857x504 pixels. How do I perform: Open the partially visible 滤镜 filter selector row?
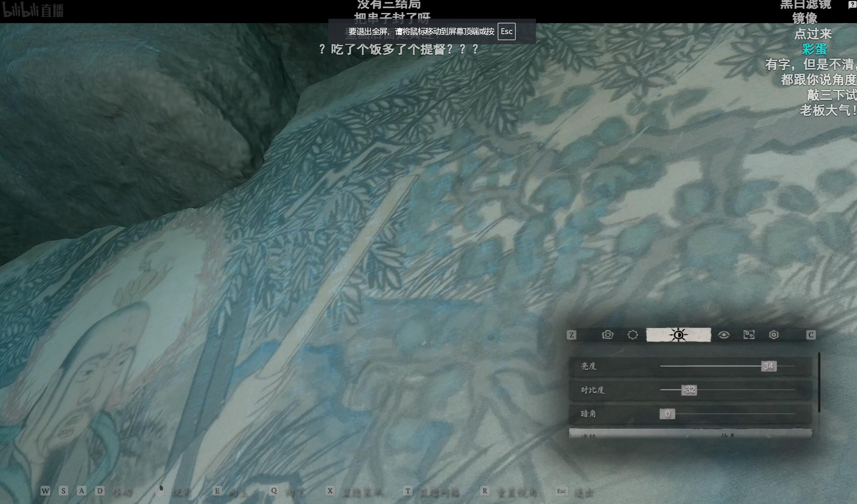coord(690,433)
